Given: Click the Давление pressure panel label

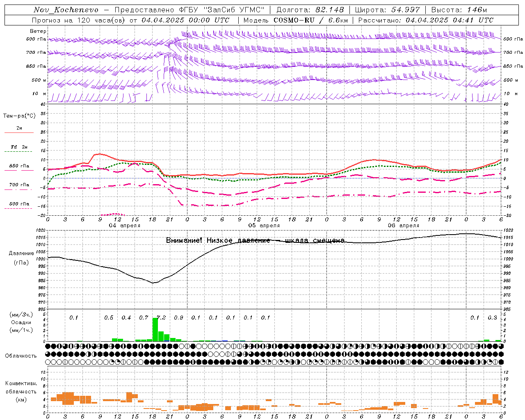Looking at the screenshot, I should (21, 253).
